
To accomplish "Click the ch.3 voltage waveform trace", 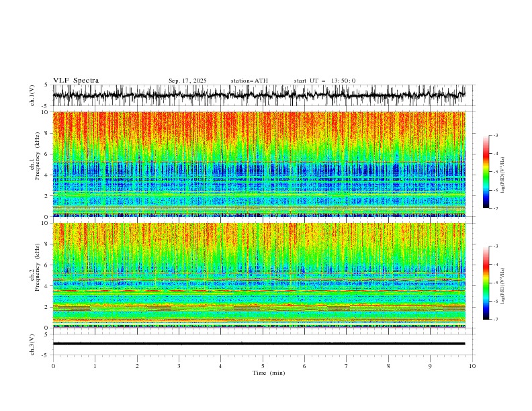I will (x=259, y=344).
